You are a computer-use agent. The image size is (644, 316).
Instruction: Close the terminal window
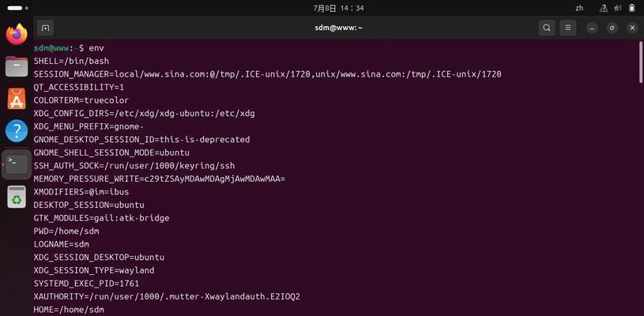point(632,28)
